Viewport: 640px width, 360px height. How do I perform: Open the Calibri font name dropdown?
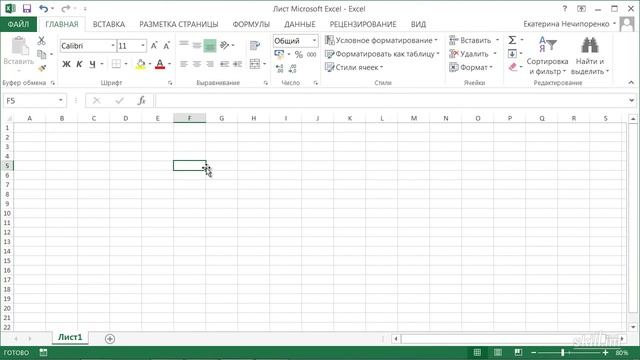(113, 46)
